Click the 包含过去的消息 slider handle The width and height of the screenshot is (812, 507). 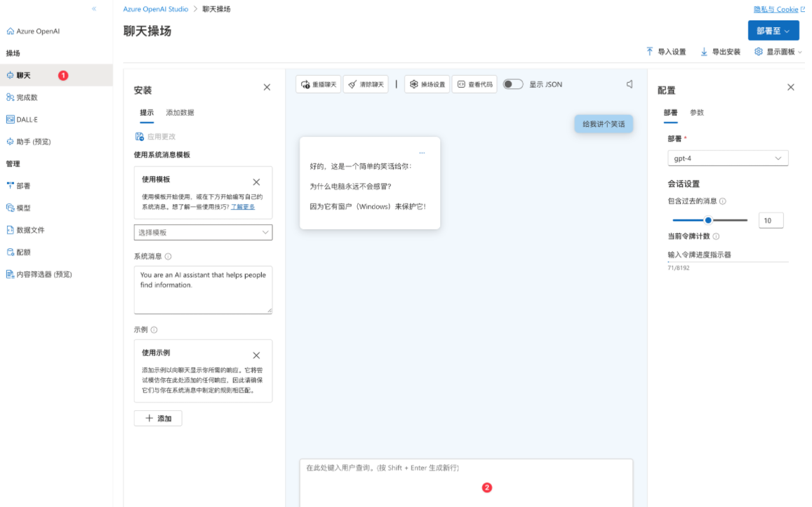pos(708,220)
